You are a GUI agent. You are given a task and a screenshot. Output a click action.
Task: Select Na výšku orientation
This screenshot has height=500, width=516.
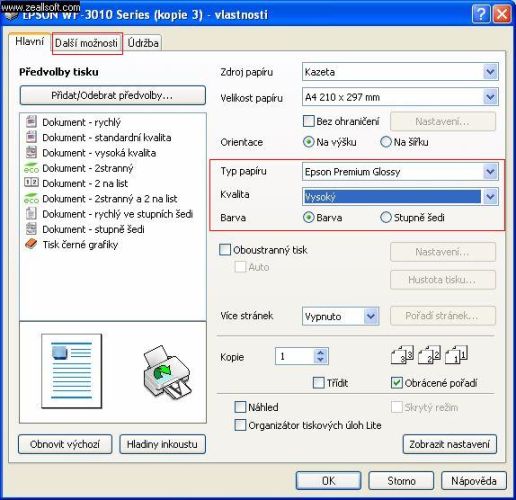pyautogui.click(x=309, y=142)
